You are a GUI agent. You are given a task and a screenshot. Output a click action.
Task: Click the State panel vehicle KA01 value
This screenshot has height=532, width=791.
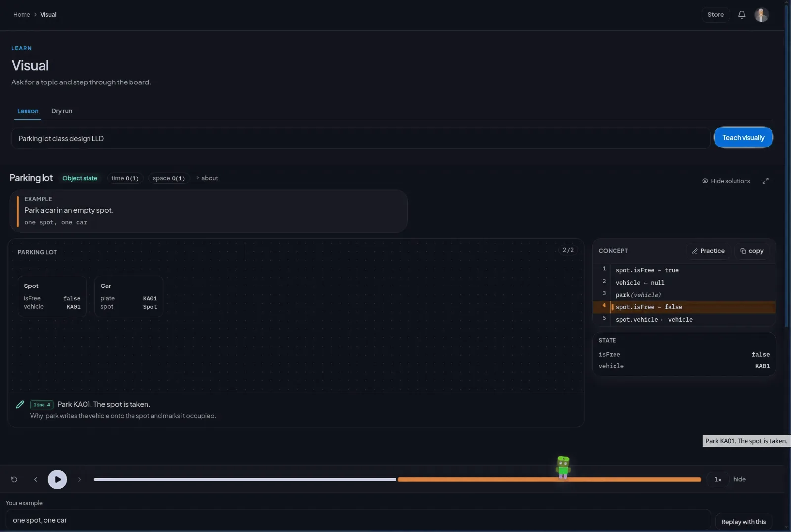pos(762,366)
